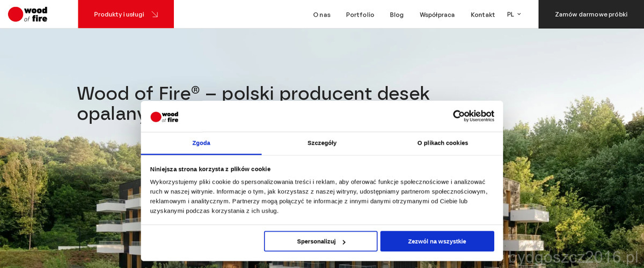The width and height of the screenshot is (644, 268).
Task: Expand the PL language selector
Action: click(514, 14)
